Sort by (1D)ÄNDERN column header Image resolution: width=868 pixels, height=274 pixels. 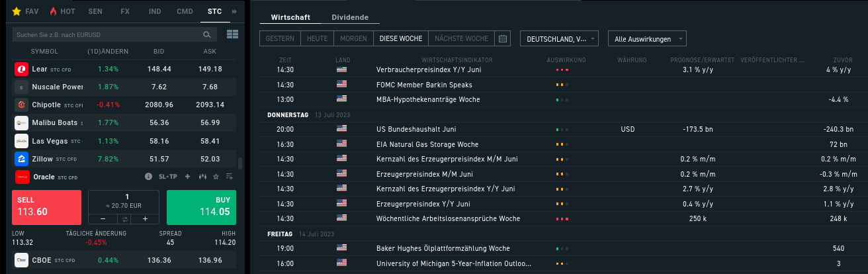[108, 51]
